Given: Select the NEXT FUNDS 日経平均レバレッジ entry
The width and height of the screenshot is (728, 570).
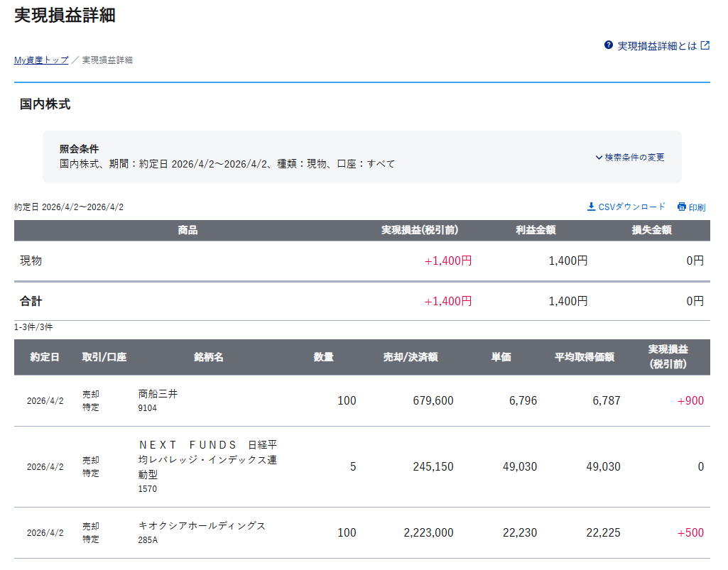Looking at the screenshot, I should pyautogui.click(x=207, y=459).
